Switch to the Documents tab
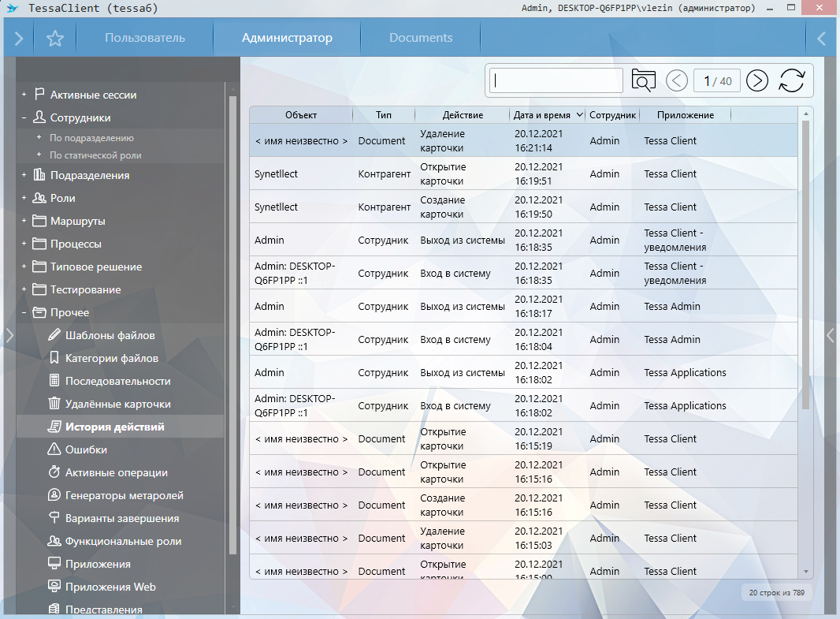 click(x=421, y=38)
